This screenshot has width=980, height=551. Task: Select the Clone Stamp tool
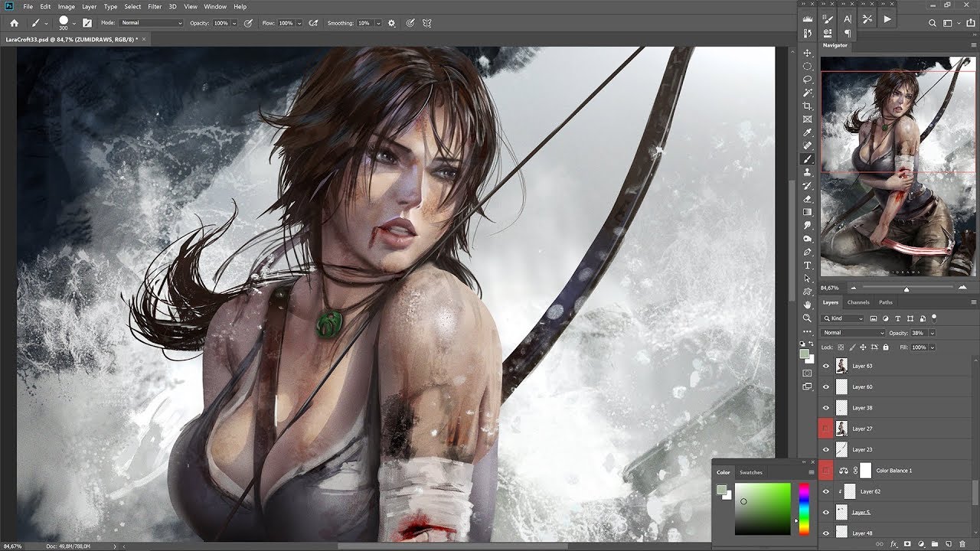[807, 172]
